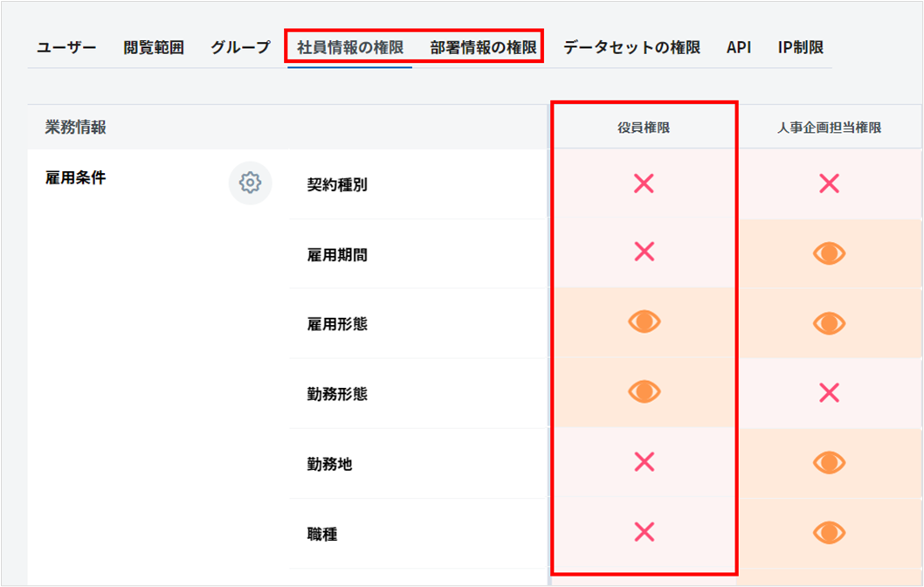924x587 pixels.
Task: Click the X icon for 勤務地 under 役員権限
Action: 645,462
